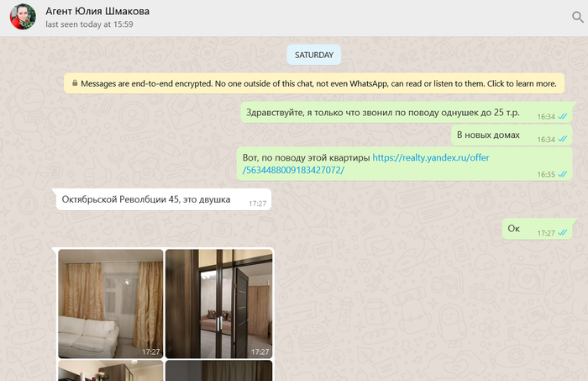Click read ticks on 'Здравствуйте' message
Image resolution: width=588 pixels, height=381 pixels.
(562, 116)
